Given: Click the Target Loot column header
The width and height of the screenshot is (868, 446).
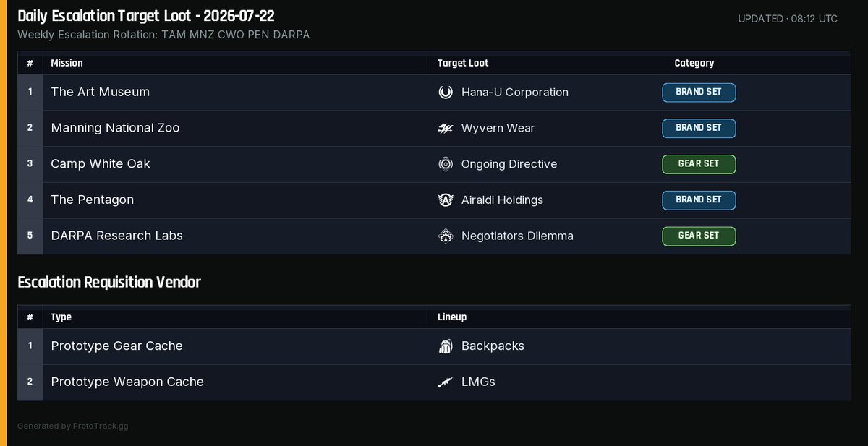Looking at the screenshot, I should [x=463, y=64].
